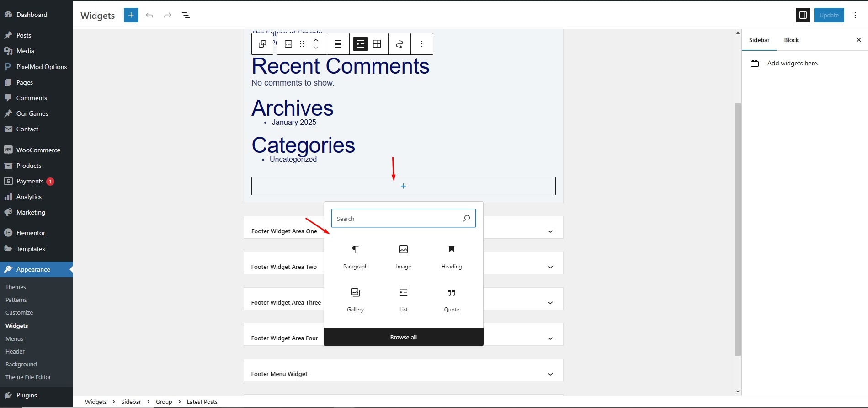Screen dimensions: 868x408
Task: Click the search magnifier icon
Action: click(x=467, y=218)
